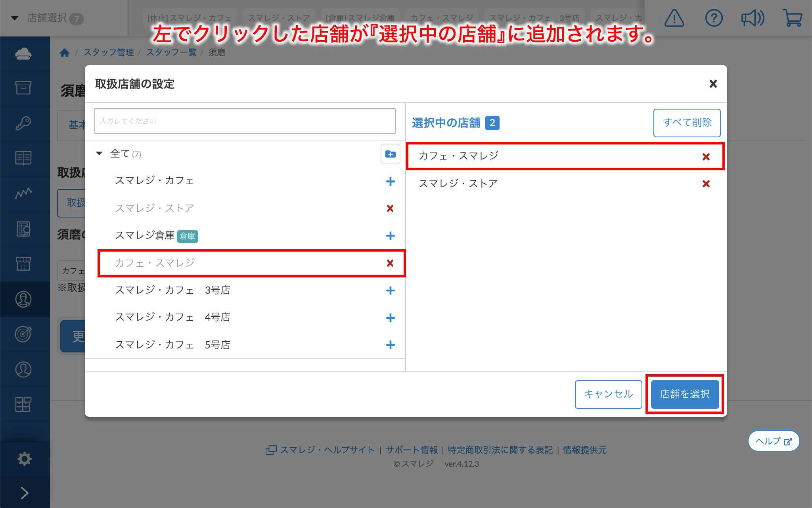
Task: Open the line chart analytics sidebar icon
Action: 23,193
